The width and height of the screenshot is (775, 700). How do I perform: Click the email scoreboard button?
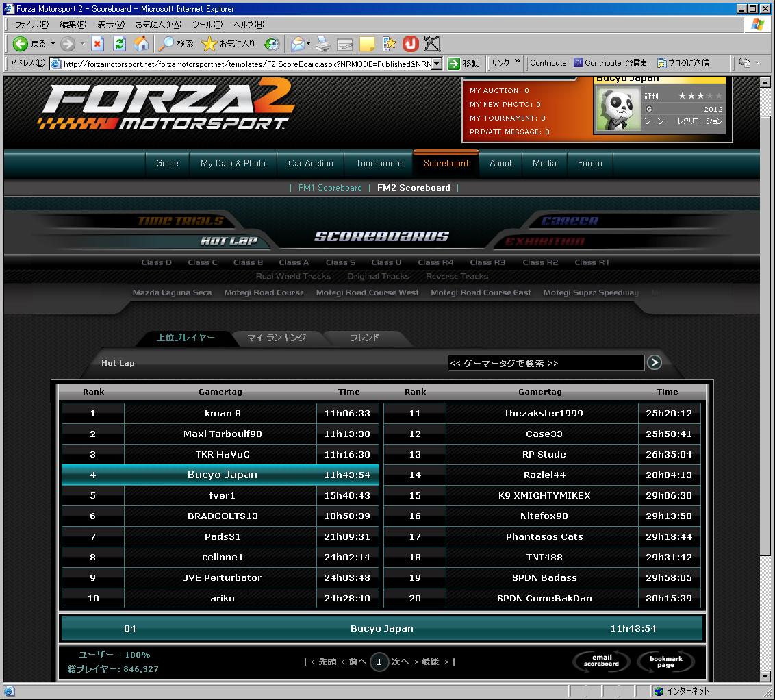tap(602, 661)
